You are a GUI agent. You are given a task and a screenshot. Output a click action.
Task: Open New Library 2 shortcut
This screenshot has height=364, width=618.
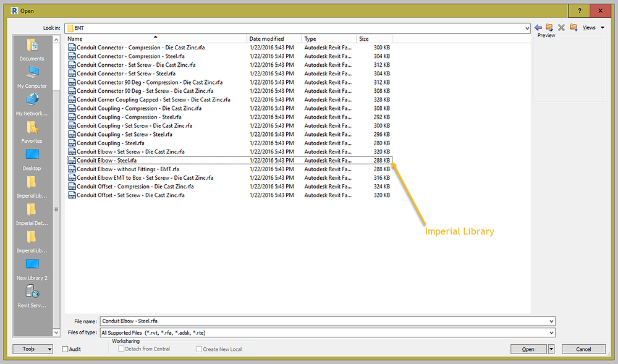32,269
